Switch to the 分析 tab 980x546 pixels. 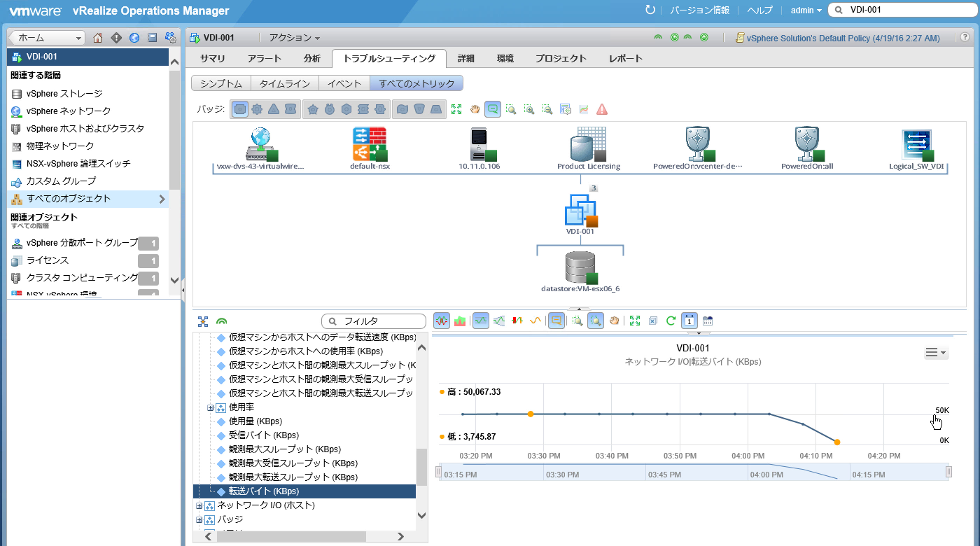click(x=312, y=59)
